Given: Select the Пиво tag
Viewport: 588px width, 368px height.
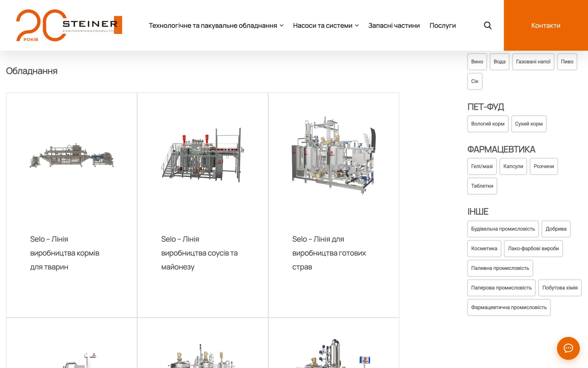Looking at the screenshot, I should (567, 62).
